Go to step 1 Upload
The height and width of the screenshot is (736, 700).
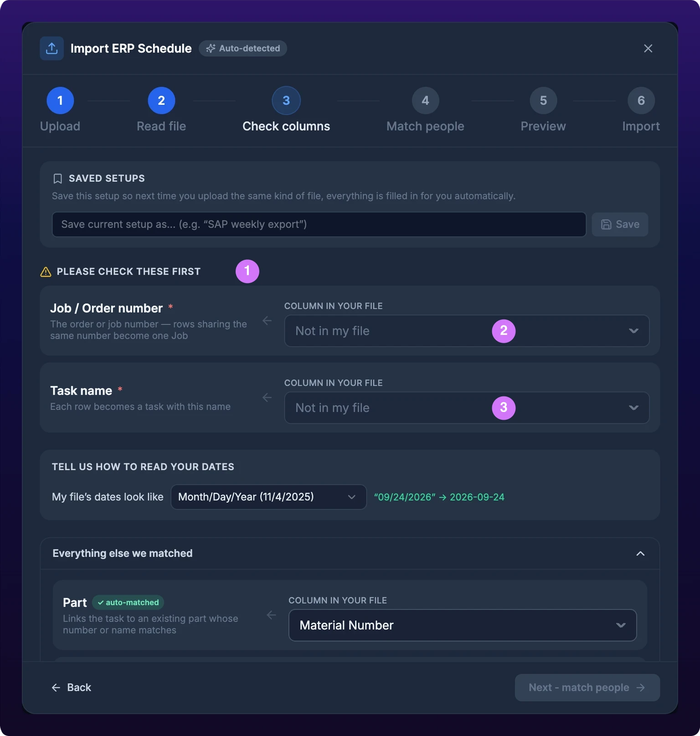(x=60, y=110)
